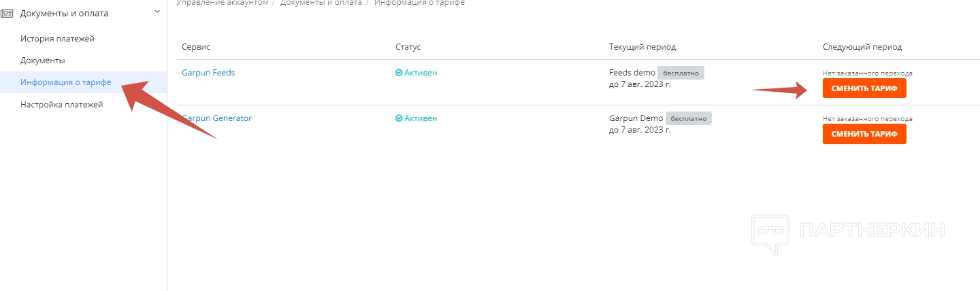Click the Garpun Demo tariff name
This screenshot has width=980, height=291.
point(636,118)
